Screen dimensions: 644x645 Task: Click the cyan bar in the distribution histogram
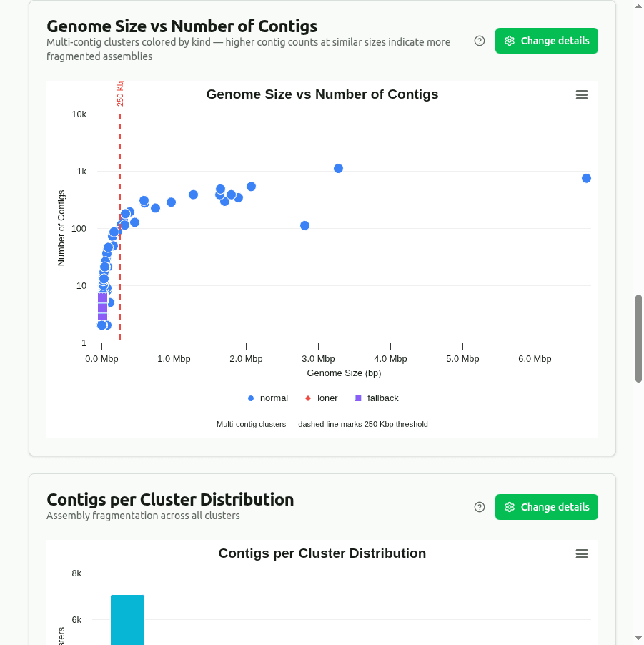point(127,619)
